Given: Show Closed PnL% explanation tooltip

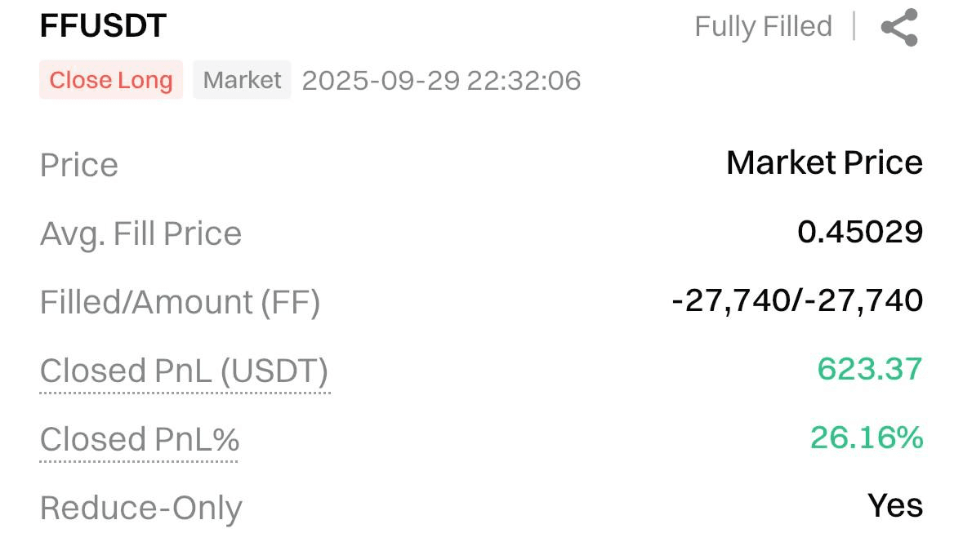Looking at the screenshot, I should 140,439.
